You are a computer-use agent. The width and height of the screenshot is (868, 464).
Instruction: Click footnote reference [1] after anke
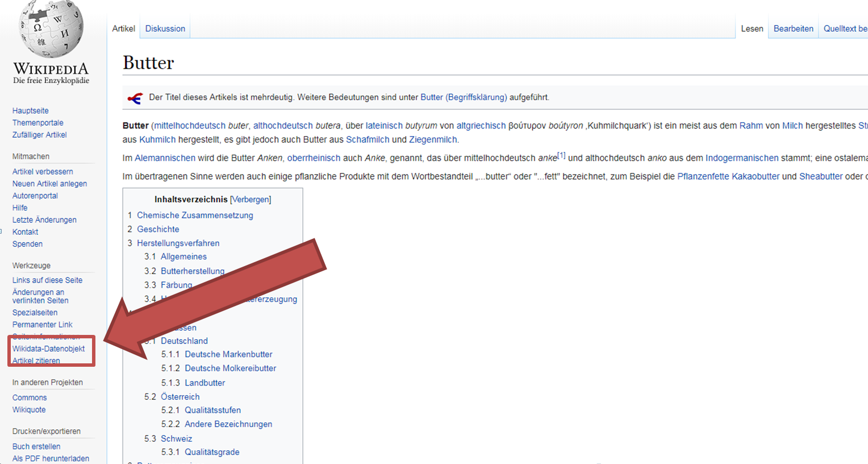click(x=561, y=155)
